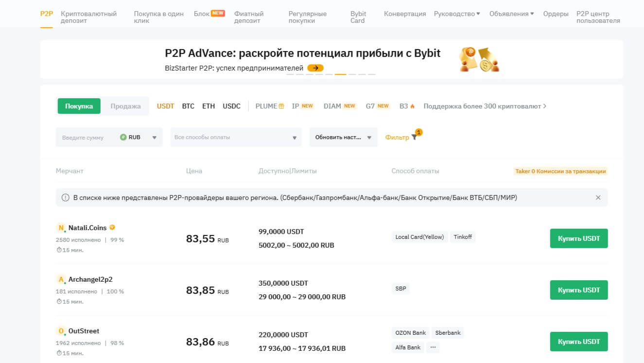Click the filter funnel icon
Viewport: 644px width, 363px height.
pyautogui.click(x=414, y=138)
